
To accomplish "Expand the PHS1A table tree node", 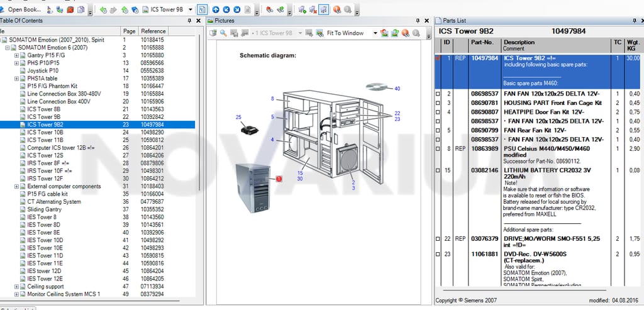I will (17, 79).
